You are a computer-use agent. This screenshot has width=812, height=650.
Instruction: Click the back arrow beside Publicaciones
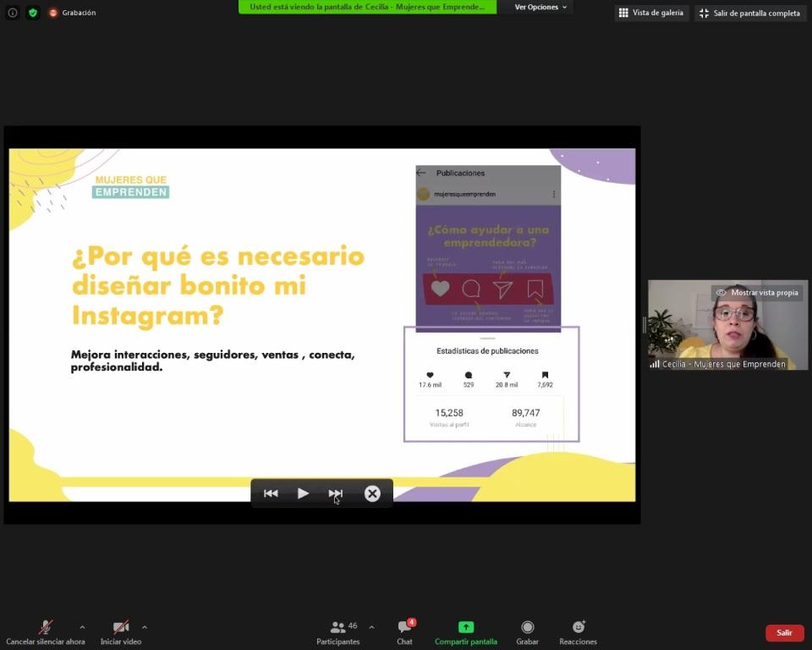pos(421,173)
